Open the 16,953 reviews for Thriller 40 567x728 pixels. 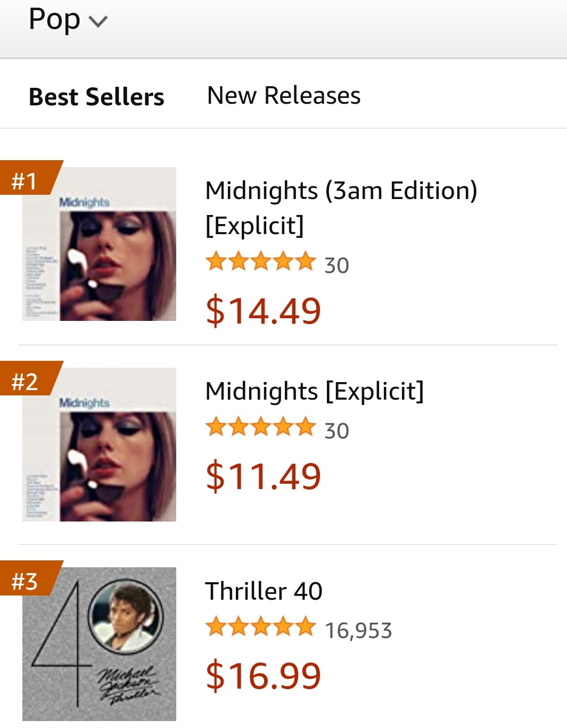pyautogui.click(x=358, y=631)
